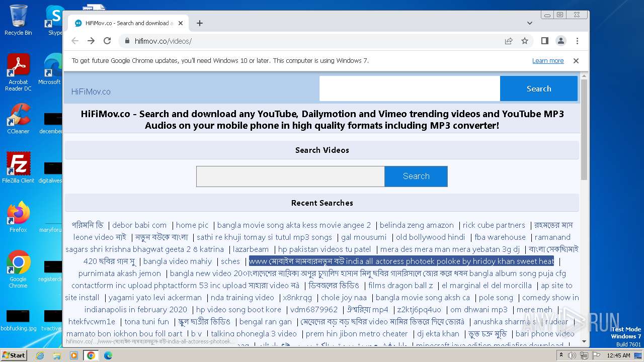Image resolution: width=644 pixels, height=362 pixels.
Task: Click the top header search field
Action: [410, 88]
